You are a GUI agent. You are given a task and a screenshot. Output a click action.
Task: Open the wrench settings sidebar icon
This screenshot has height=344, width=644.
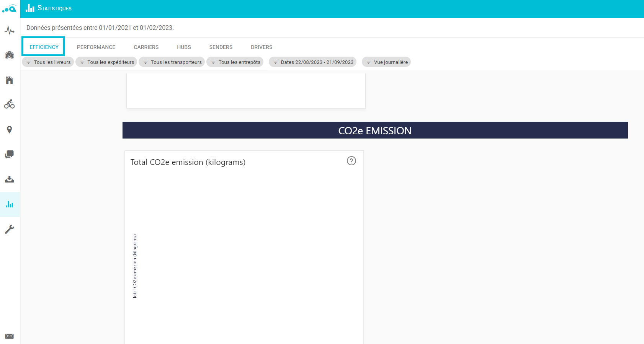[10, 229]
